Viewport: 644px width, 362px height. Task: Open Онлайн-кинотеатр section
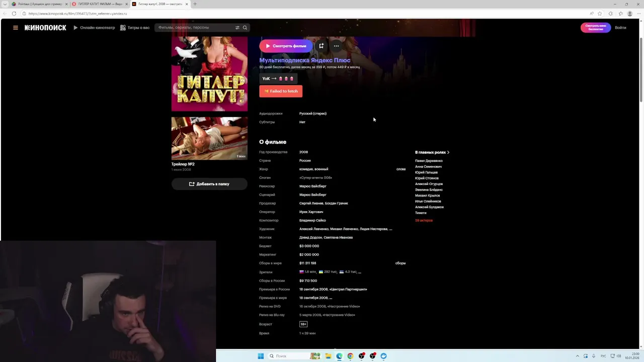point(94,28)
